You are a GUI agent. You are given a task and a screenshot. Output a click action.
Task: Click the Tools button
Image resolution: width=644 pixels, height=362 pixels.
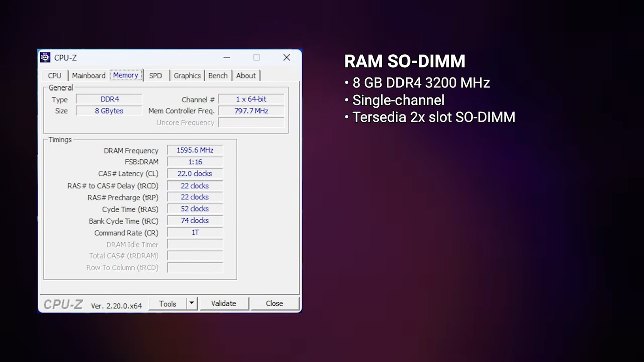(x=168, y=304)
